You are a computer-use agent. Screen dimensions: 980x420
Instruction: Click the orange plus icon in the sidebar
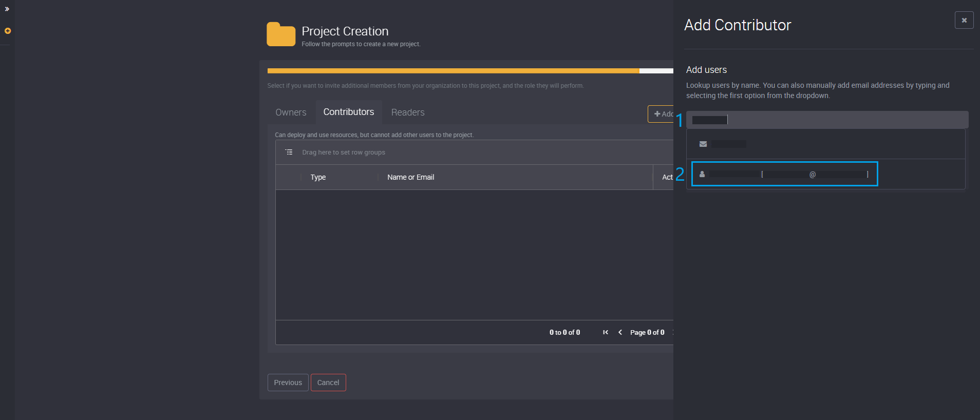coord(8,31)
